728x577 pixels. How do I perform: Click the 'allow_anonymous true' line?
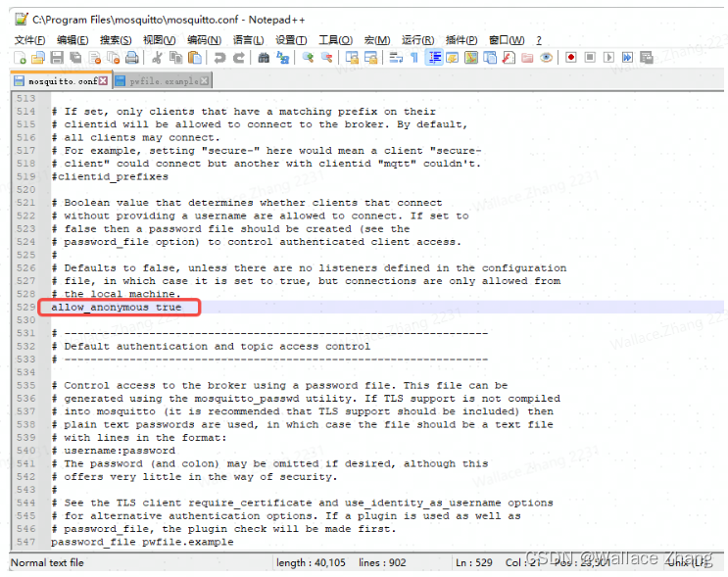tap(116, 307)
